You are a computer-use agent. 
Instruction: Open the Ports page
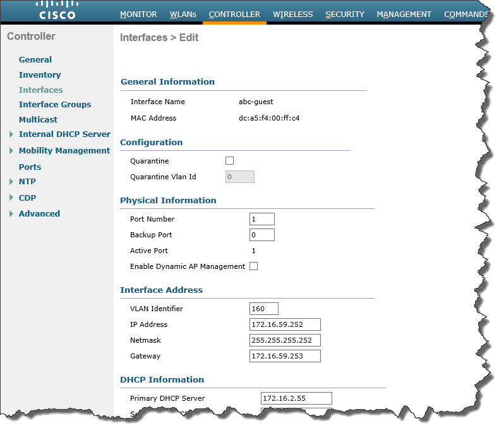30,167
